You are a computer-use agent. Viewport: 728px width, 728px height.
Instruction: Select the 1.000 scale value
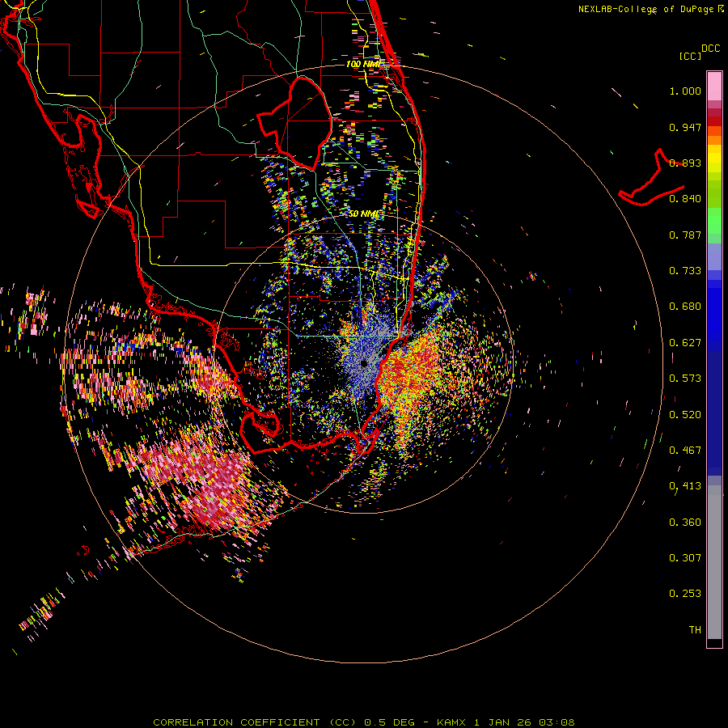[x=685, y=91]
